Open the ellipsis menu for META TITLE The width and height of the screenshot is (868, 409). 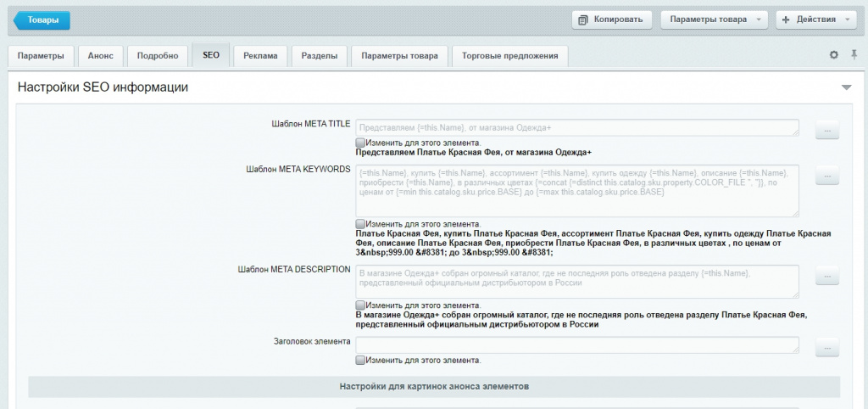(827, 130)
